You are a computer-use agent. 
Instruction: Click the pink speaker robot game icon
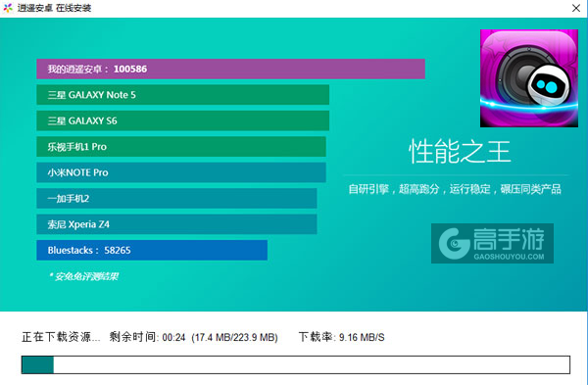point(529,78)
